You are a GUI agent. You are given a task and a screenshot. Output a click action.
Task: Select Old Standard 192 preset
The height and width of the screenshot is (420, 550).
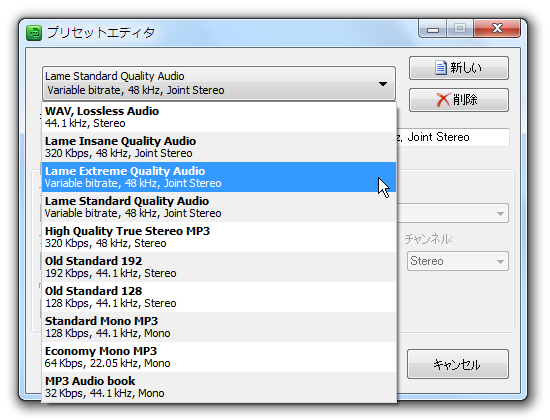[x=219, y=267]
